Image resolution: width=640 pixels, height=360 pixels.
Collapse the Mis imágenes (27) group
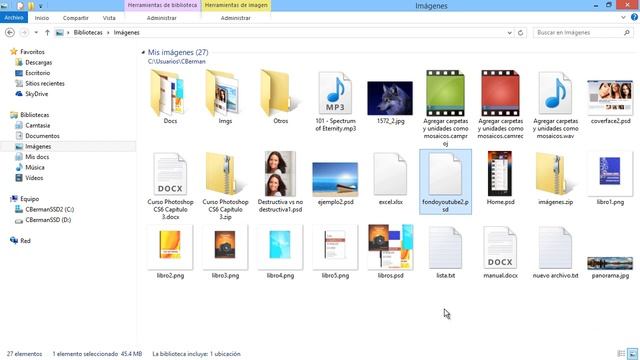[x=143, y=52]
